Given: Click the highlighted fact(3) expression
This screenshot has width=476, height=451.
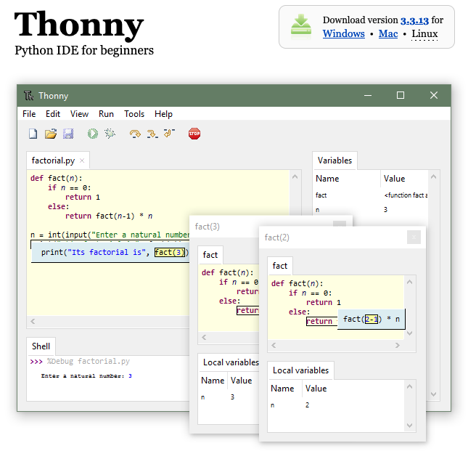Looking at the screenshot, I should 169,252.
